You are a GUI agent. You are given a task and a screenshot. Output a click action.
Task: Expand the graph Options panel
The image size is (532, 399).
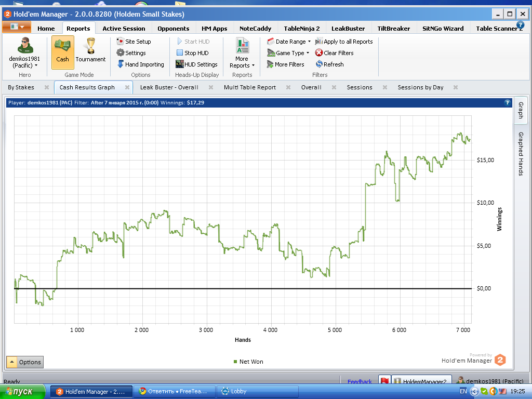tap(25, 362)
